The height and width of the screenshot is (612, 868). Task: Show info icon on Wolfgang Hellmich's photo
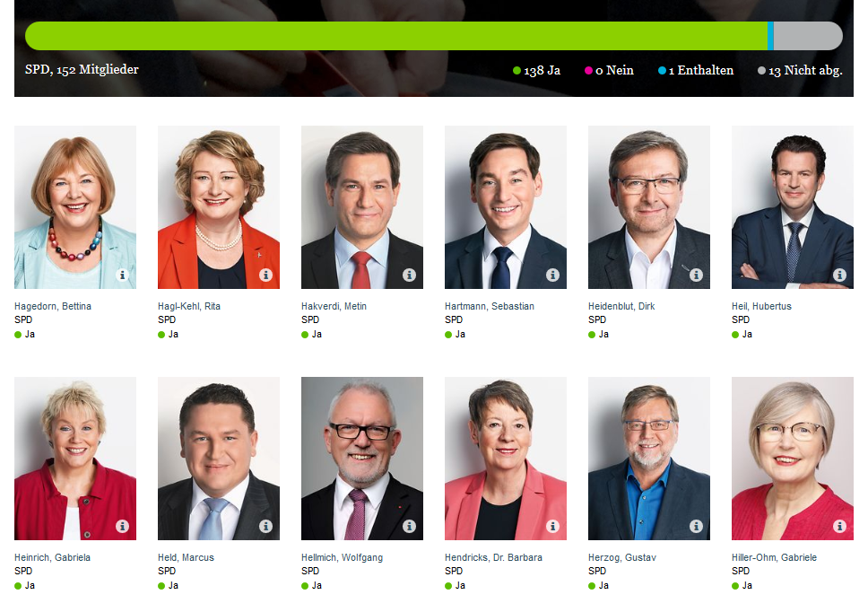[409, 526]
